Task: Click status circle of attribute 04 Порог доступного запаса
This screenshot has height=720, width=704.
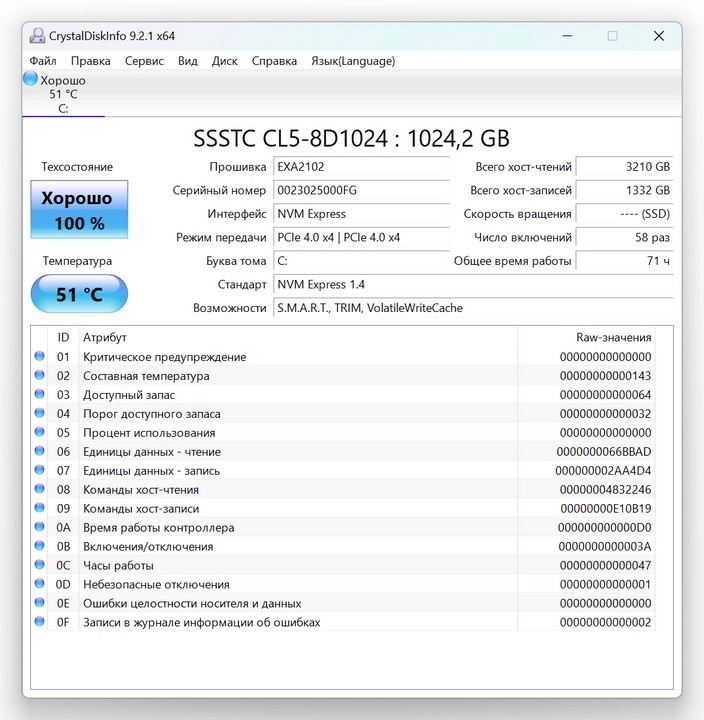Action: coord(39,413)
